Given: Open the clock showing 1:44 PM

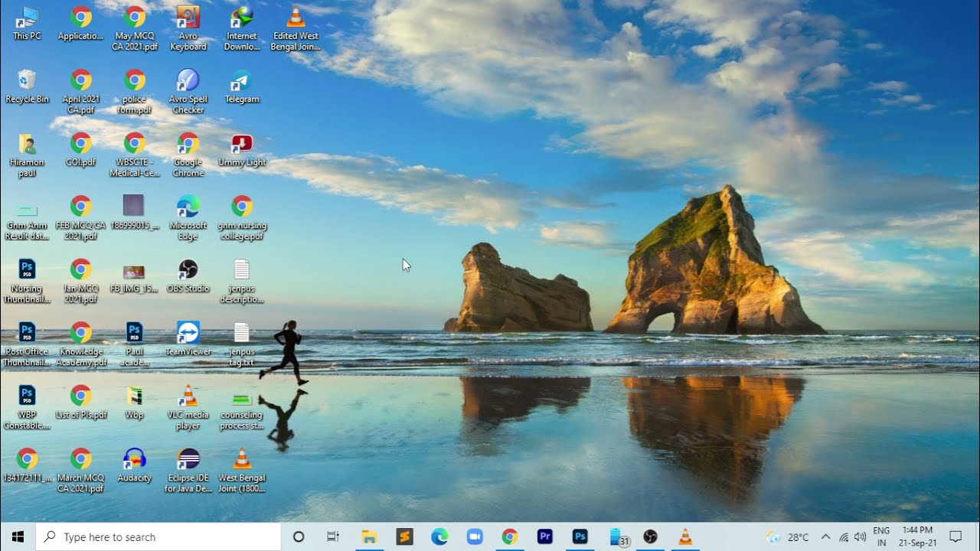Looking at the screenshot, I should pyautogui.click(x=917, y=536).
